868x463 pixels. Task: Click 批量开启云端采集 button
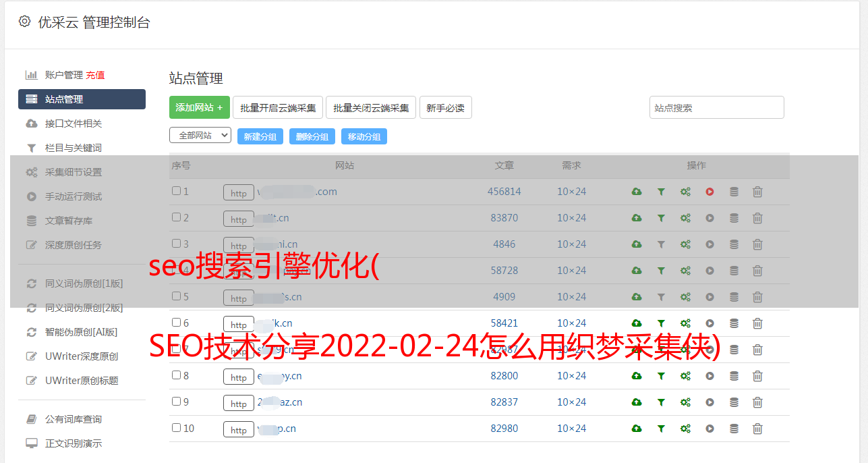[x=278, y=107]
